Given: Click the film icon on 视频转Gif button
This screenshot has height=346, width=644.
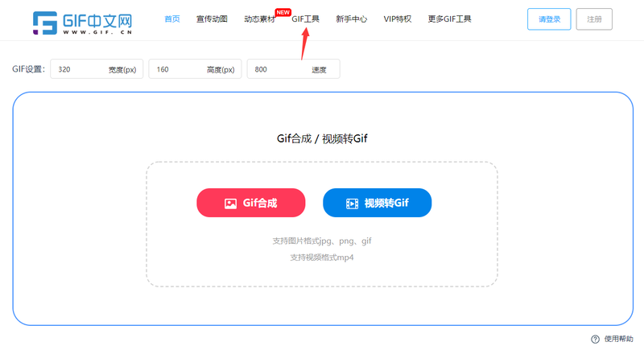Looking at the screenshot, I should point(352,204).
